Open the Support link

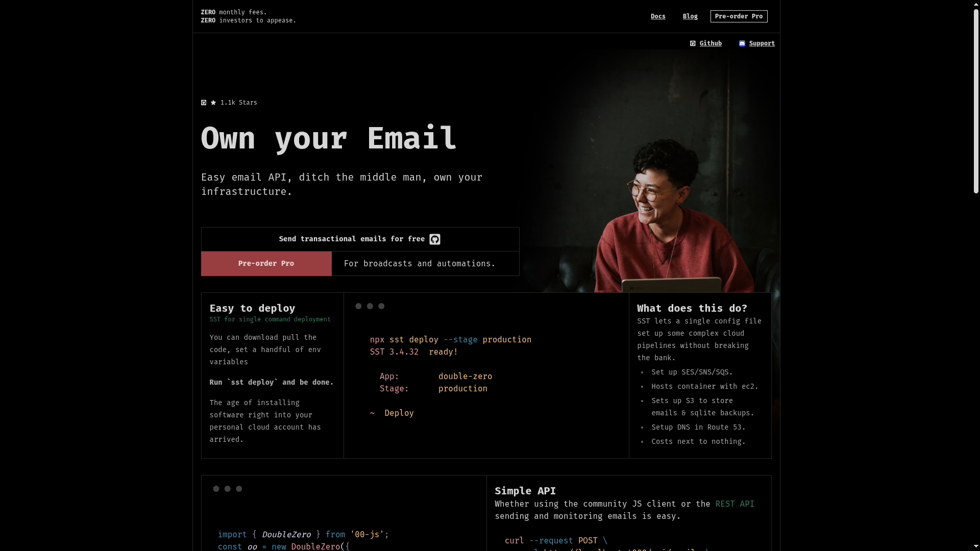tap(762, 43)
